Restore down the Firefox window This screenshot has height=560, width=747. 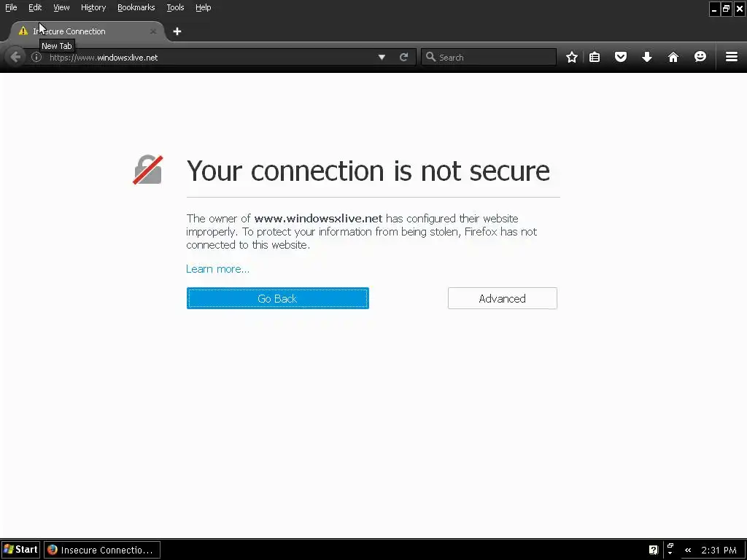727,9
